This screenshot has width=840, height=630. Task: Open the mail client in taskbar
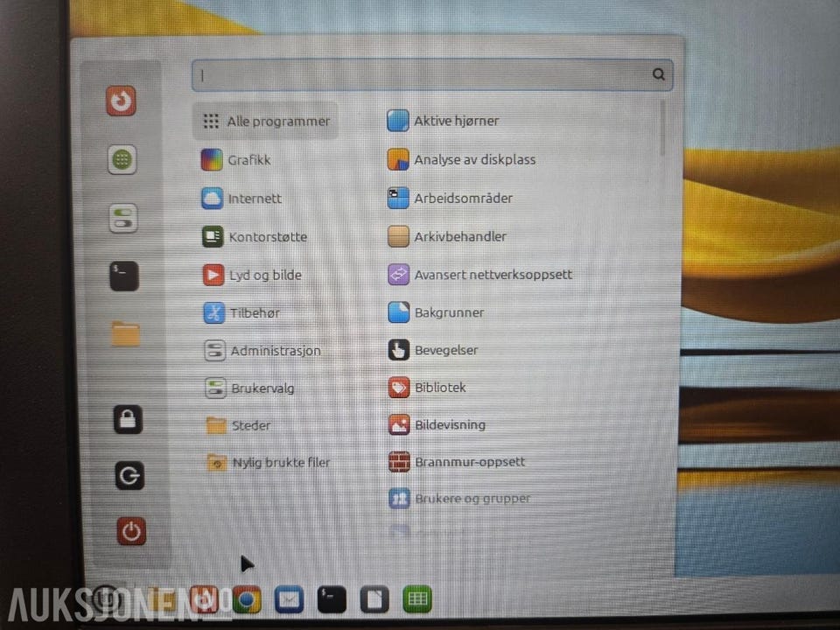pos(290,599)
